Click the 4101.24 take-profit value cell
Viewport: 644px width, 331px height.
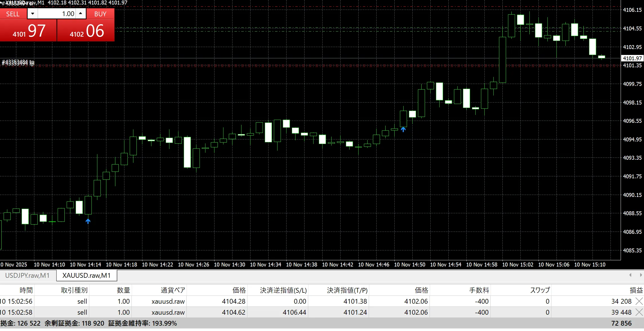(x=355, y=312)
